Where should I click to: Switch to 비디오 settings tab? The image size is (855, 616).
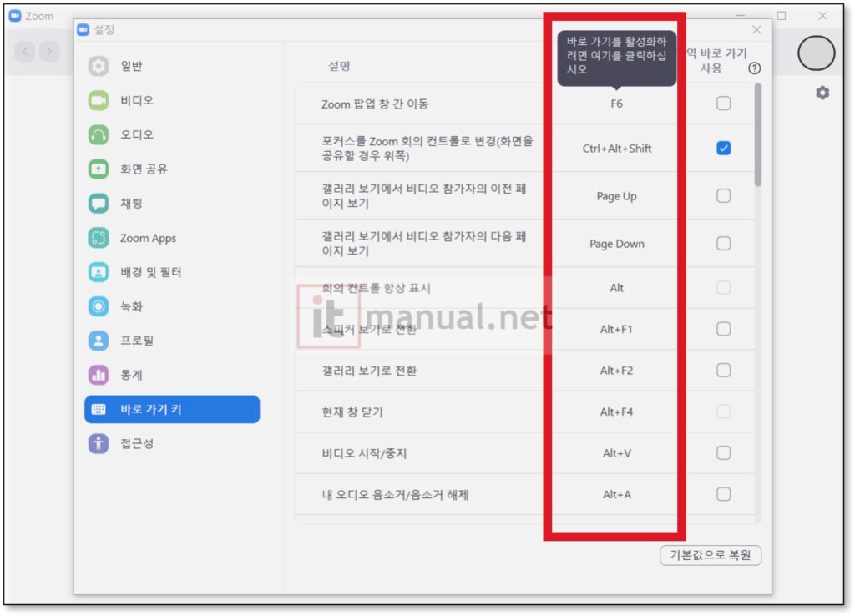click(x=172, y=100)
